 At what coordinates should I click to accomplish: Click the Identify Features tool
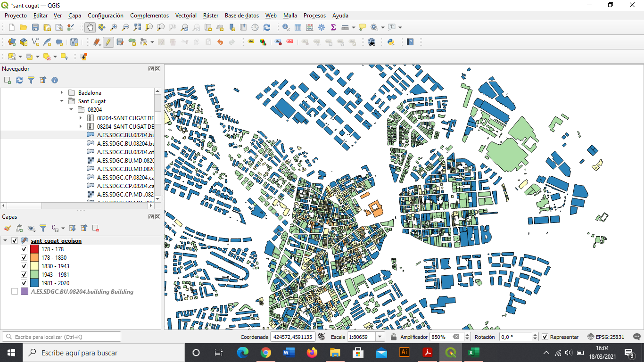[x=286, y=27]
